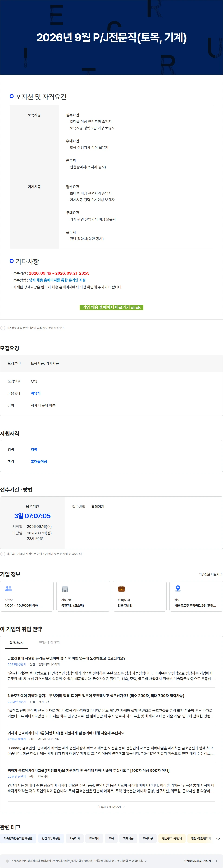223x868 pixels.
Task: Click the 인천광역시(수처리 공사) work location
Action: [88, 167]
